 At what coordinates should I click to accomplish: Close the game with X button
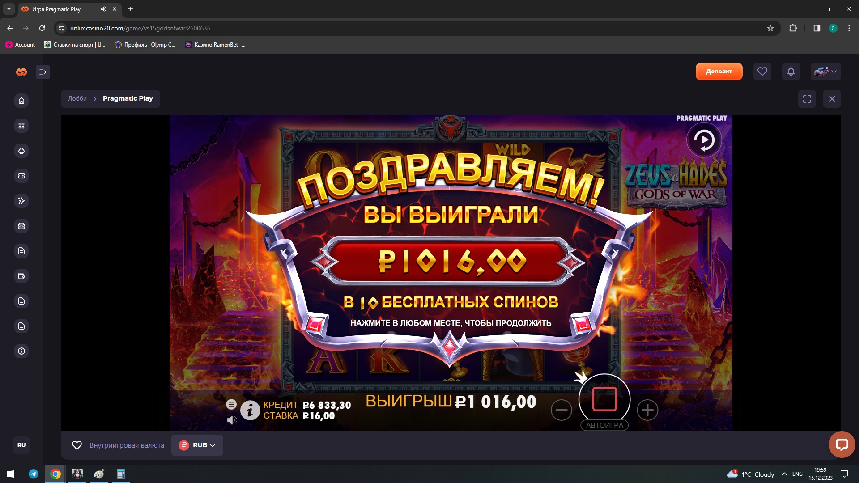(832, 99)
